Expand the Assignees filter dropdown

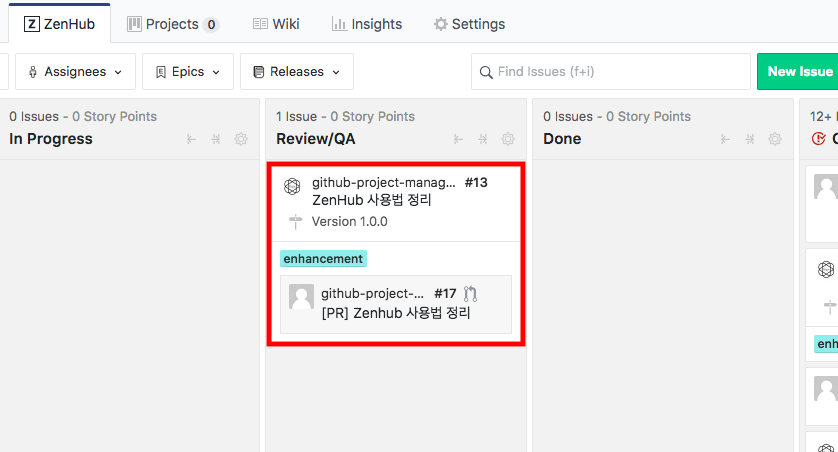(75, 72)
